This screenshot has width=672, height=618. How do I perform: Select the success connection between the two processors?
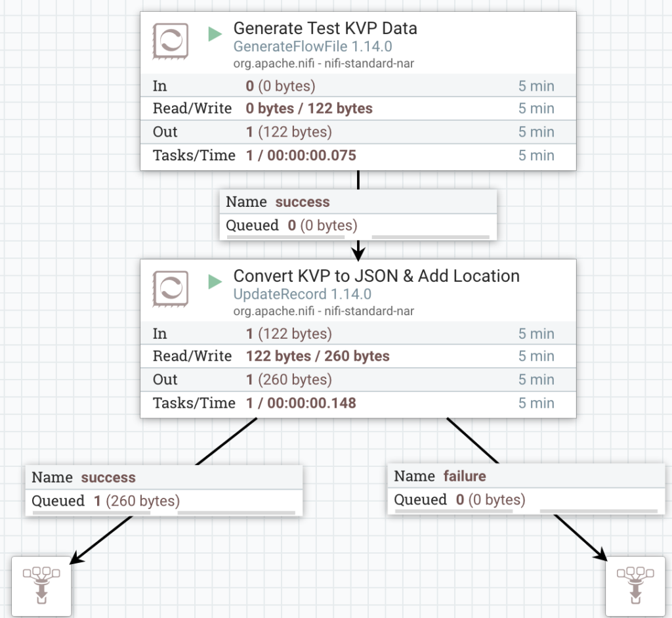pos(358,214)
